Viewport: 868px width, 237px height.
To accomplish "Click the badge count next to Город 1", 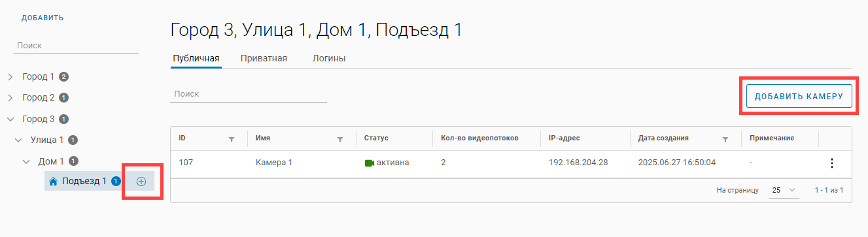I will pyautogui.click(x=63, y=76).
